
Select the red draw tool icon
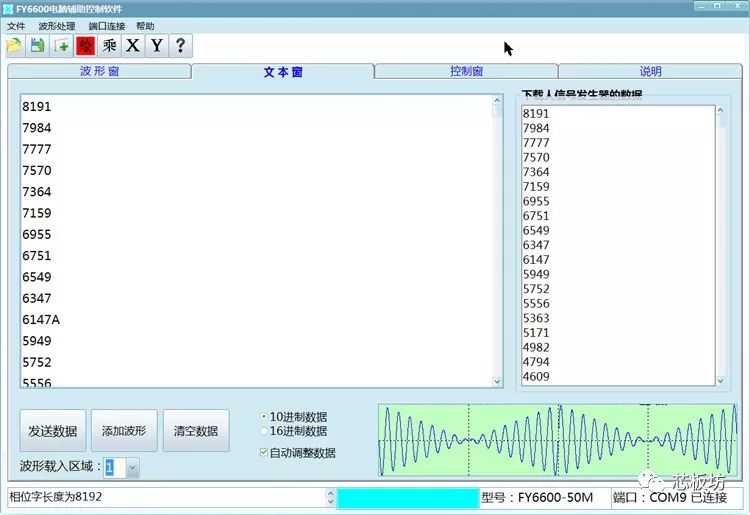(x=86, y=46)
